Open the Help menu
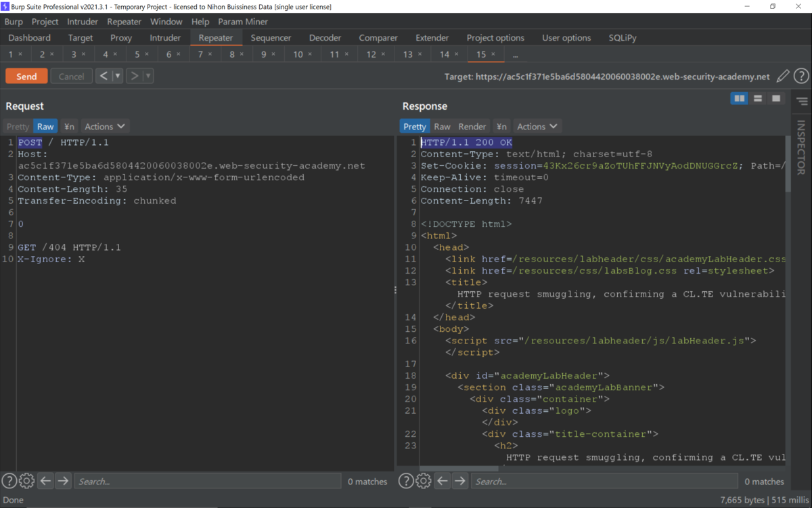 click(x=200, y=22)
